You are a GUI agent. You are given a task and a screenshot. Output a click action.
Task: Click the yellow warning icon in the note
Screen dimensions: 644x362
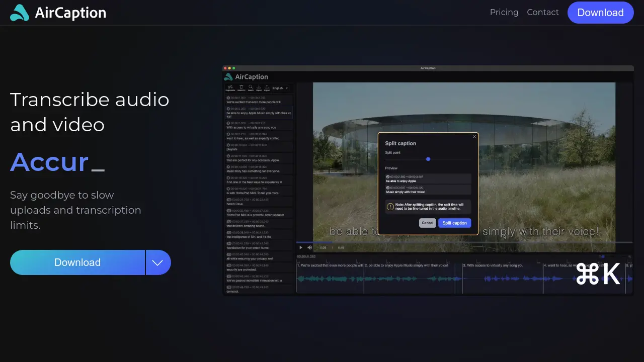390,207
